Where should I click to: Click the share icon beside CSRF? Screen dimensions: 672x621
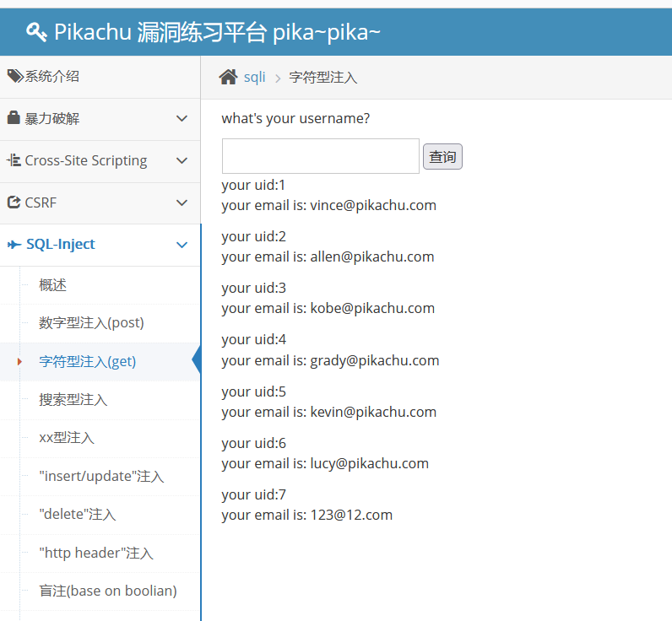pos(14,202)
